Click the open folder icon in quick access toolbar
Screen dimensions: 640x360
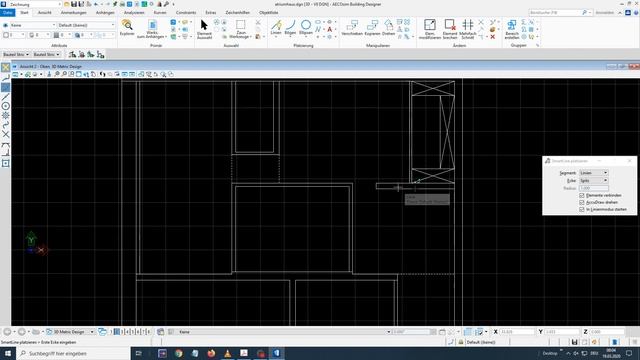(67, 4)
